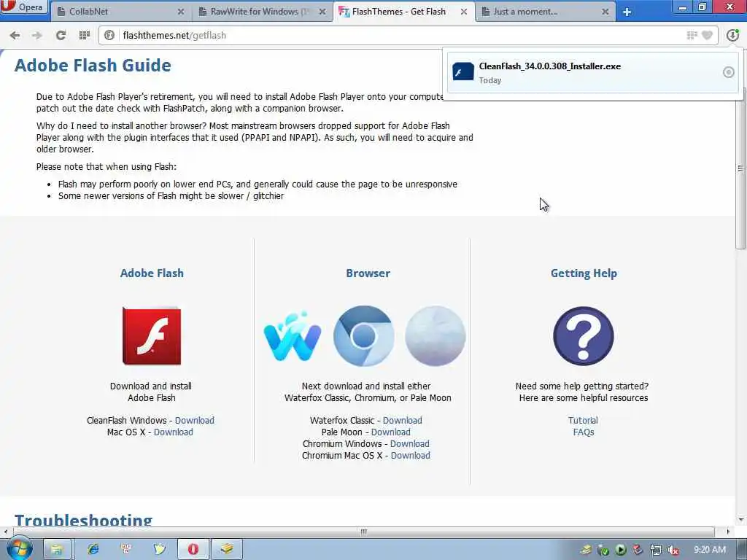Click the Adobe Flash Guide title
The image size is (747, 560).
coord(93,65)
